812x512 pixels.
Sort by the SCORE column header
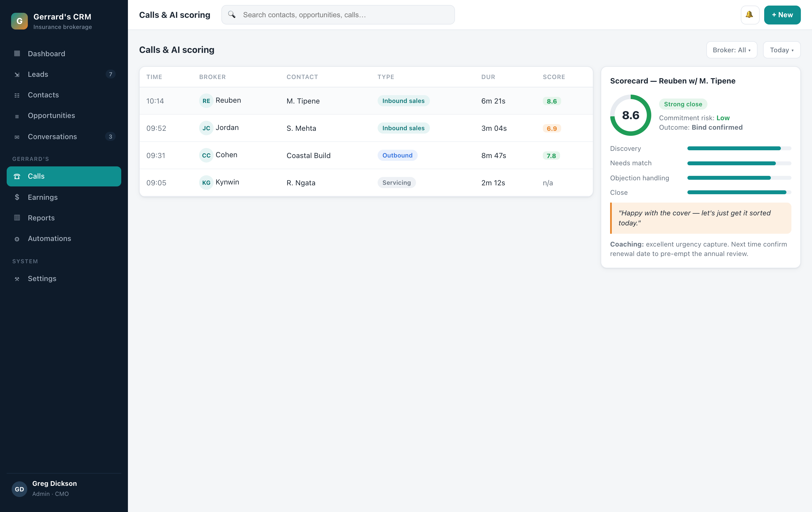(554, 77)
